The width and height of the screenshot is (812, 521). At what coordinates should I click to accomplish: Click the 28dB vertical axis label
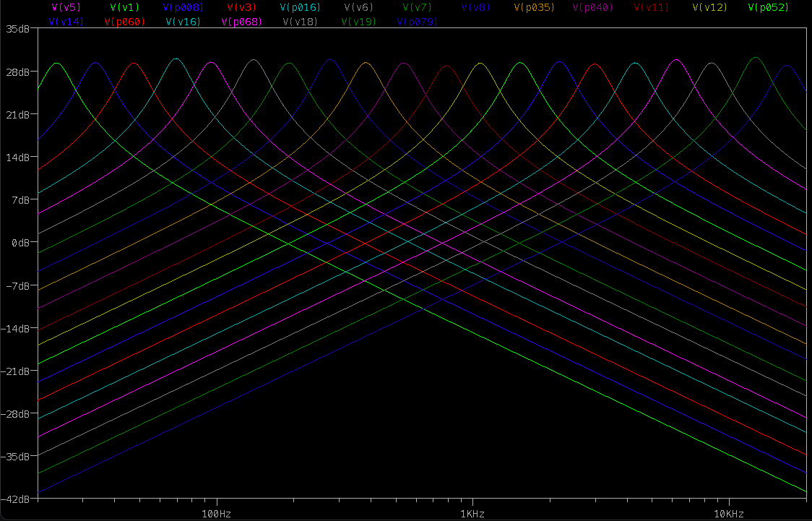tap(17, 72)
